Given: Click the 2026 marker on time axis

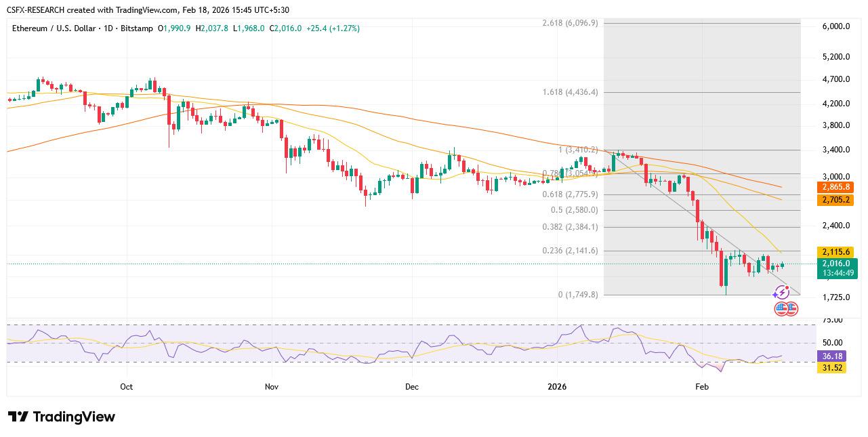Looking at the screenshot, I should click(x=556, y=387).
